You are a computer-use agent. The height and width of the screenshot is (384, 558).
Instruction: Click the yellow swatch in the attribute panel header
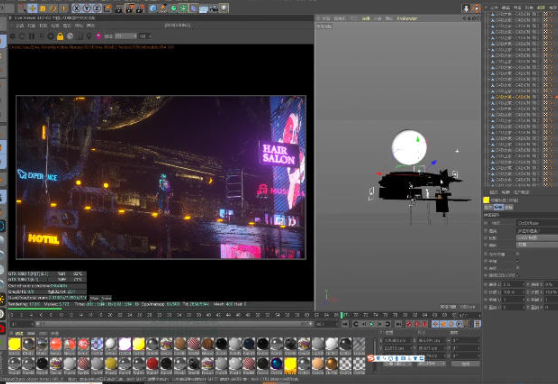(486, 200)
